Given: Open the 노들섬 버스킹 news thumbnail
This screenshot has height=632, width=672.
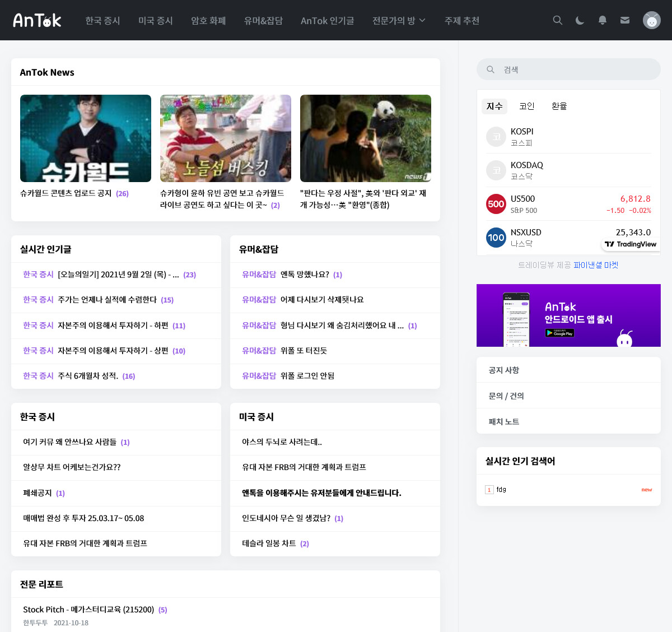Looking at the screenshot, I should pos(226,138).
